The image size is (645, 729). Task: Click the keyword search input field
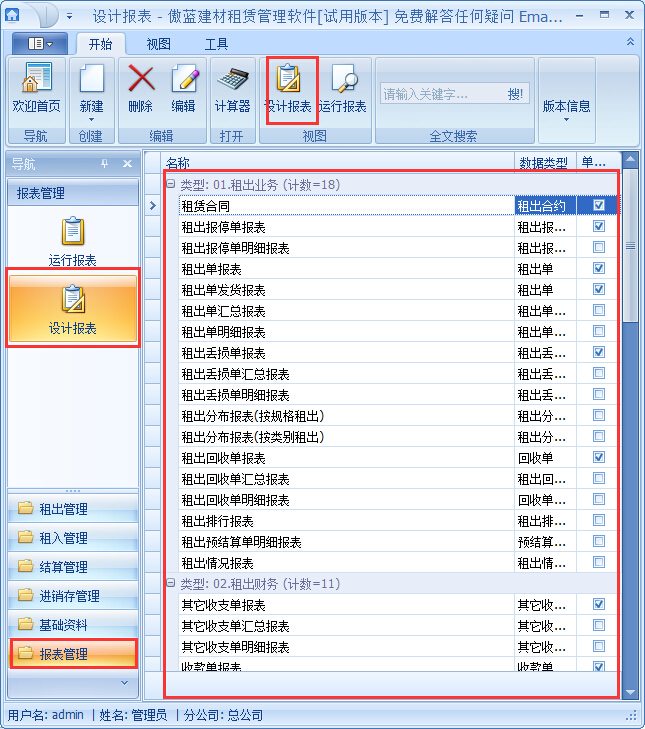[x=438, y=94]
